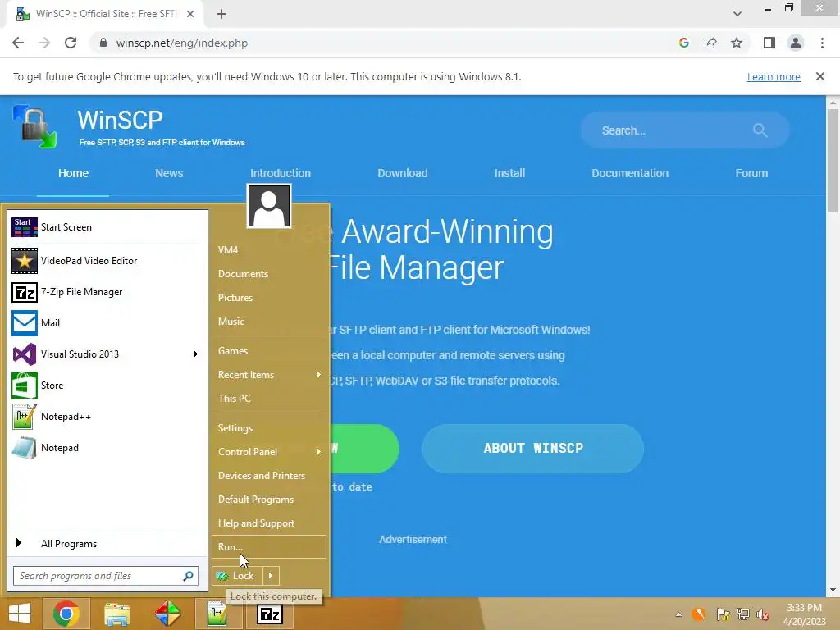This screenshot has height=630, width=840.
Task: Click the WinSCP padlock logo
Action: coord(36,126)
